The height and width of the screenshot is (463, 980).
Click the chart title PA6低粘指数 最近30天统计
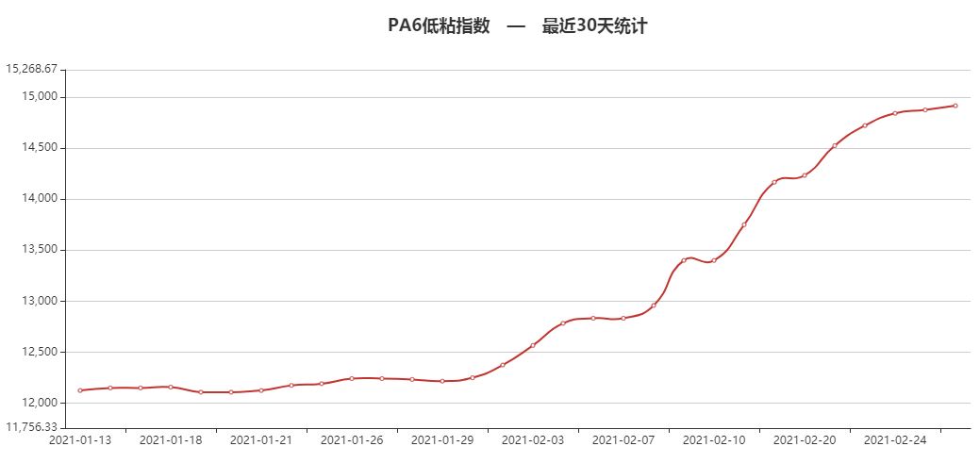click(x=517, y=26)
